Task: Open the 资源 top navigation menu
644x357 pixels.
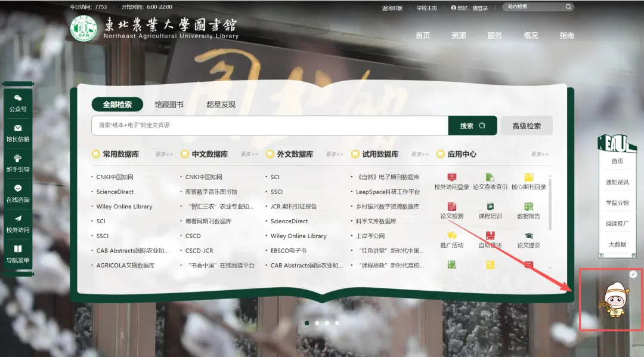Action: (459, 35)
